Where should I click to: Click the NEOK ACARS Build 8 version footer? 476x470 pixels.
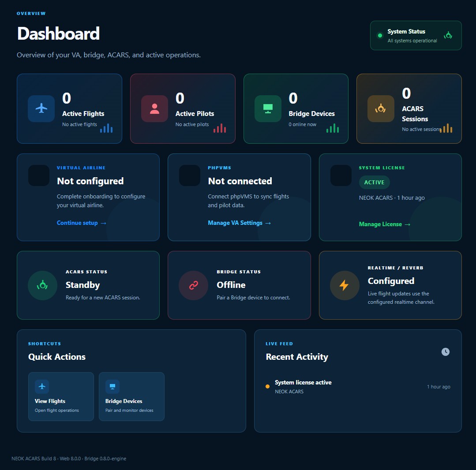pos(69,459)
